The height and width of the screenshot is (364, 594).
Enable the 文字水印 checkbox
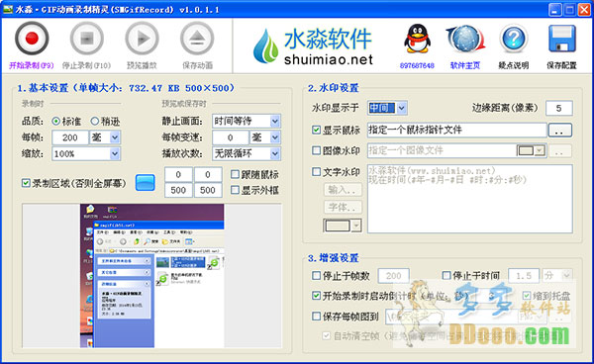tap(316, 172)
